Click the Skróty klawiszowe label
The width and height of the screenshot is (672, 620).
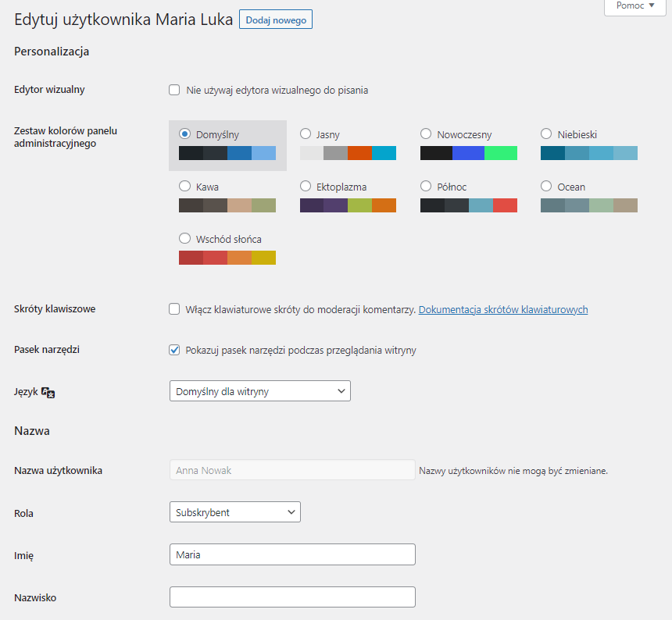[55, 308]
